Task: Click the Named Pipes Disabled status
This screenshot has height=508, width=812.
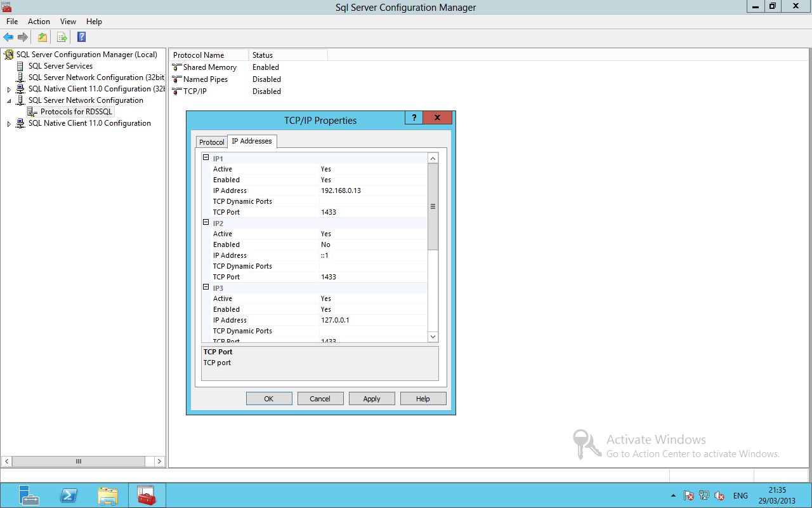Action: pyautogui.click(x=266, y=79)
